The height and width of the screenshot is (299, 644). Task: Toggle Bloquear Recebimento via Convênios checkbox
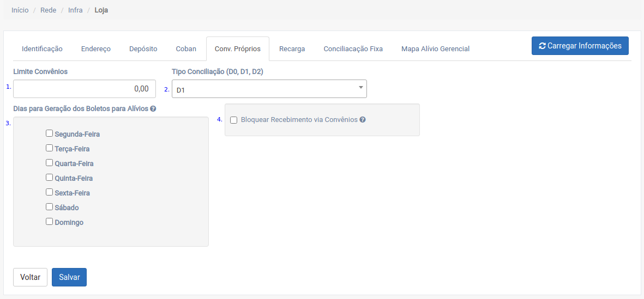233,120
